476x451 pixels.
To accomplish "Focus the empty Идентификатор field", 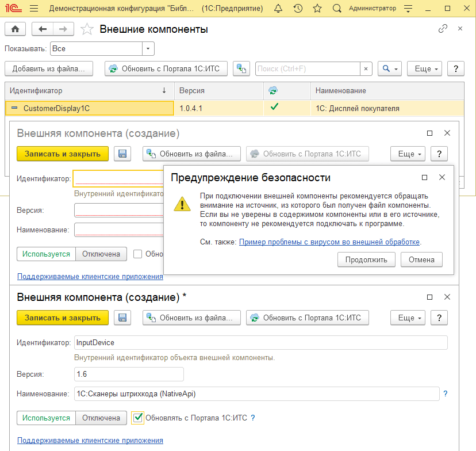I will coord(118,178).
